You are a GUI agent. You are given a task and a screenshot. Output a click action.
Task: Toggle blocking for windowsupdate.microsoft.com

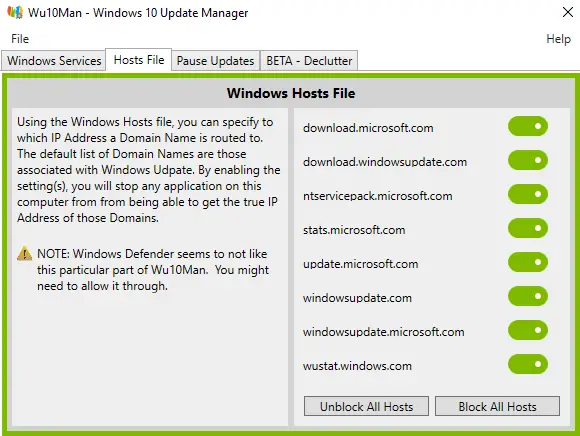[x=527, y=331]
